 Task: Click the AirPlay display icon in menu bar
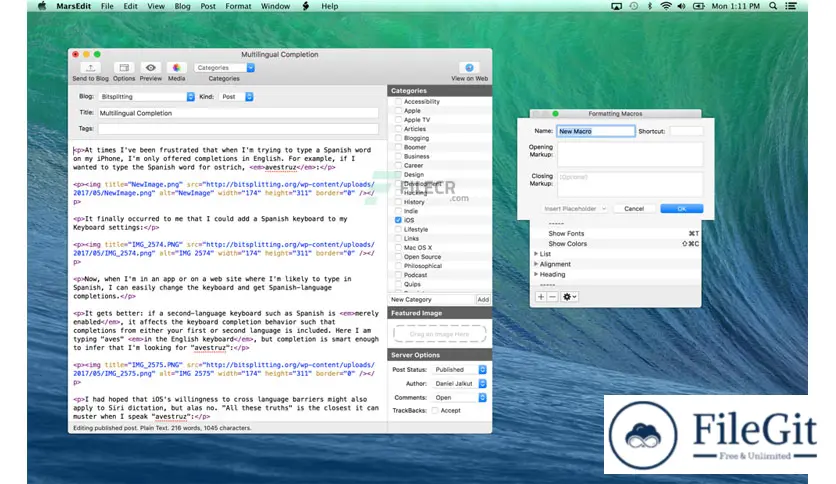pyautogui.click(x=616, y=6)
